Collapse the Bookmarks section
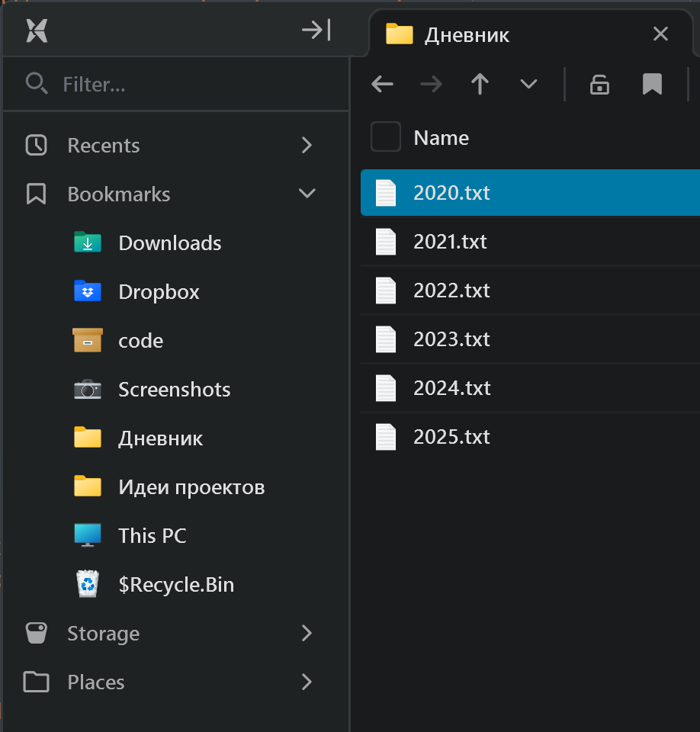 tap(307, 194)
